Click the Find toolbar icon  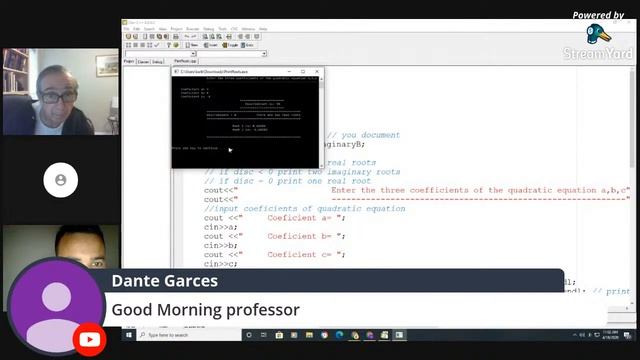[x=205, y=36]
